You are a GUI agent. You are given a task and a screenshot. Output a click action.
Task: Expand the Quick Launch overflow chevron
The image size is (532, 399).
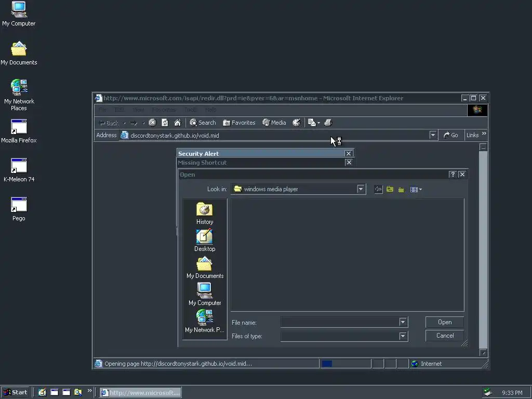(89, 391)
